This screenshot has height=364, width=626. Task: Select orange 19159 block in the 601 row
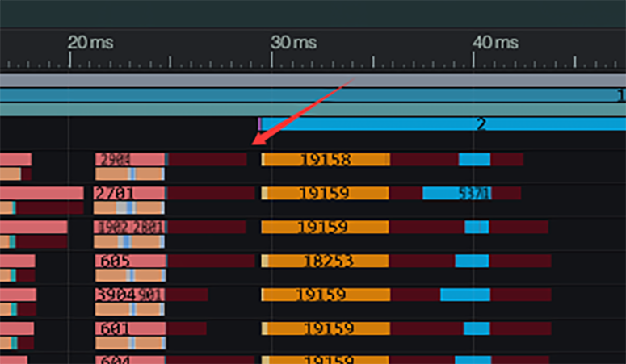point(326,328)
